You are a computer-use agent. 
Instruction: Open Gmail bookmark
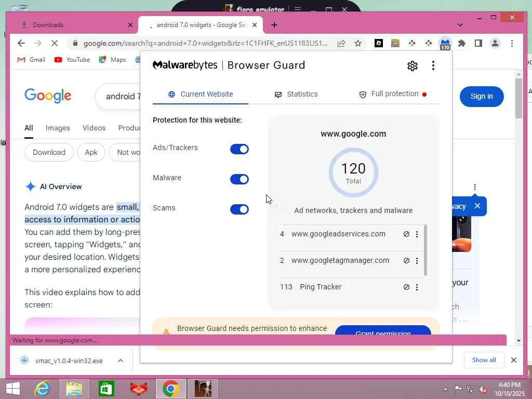pos(31,60)
